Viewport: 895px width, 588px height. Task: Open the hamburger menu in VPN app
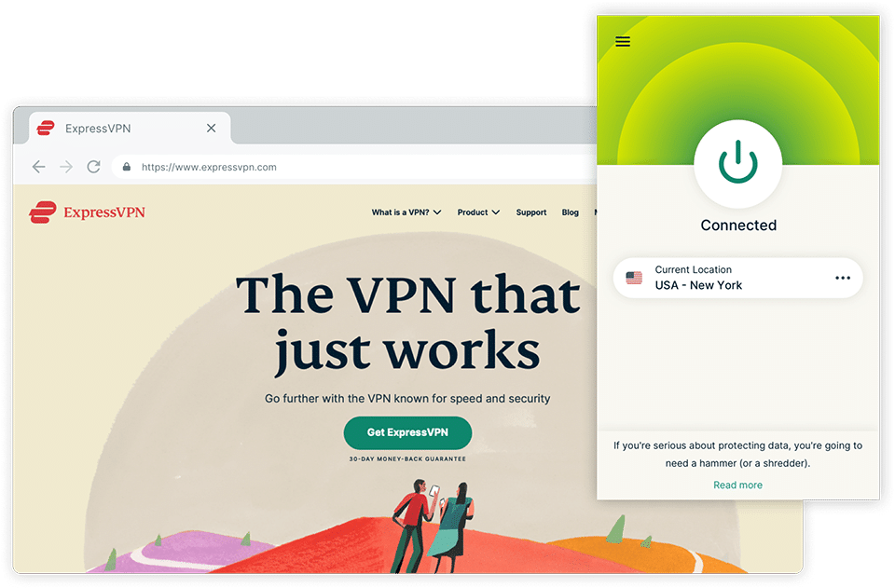click(x=623, y=42)
